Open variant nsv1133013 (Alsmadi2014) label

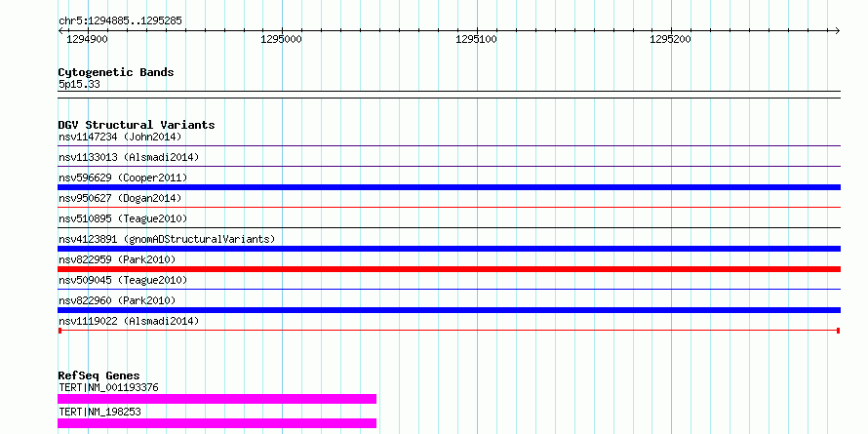[x=129, y=157]
